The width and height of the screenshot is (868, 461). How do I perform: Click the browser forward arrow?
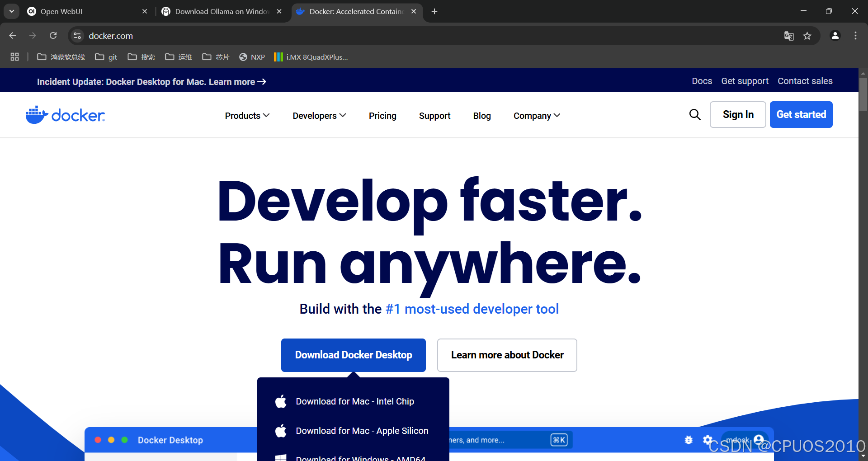[x=33, y=36]
